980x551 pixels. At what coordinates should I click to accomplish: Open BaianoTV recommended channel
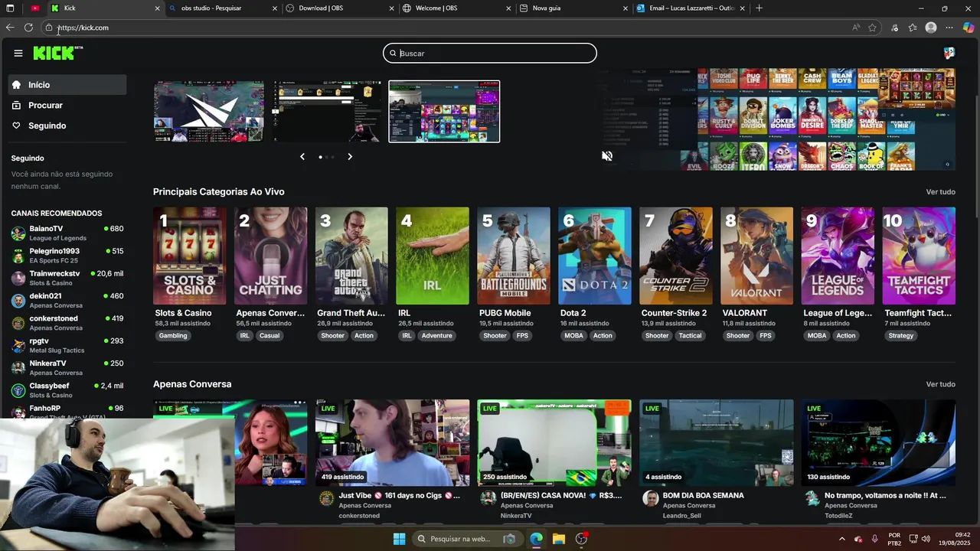pyautogui.click(x=67, y=233)
